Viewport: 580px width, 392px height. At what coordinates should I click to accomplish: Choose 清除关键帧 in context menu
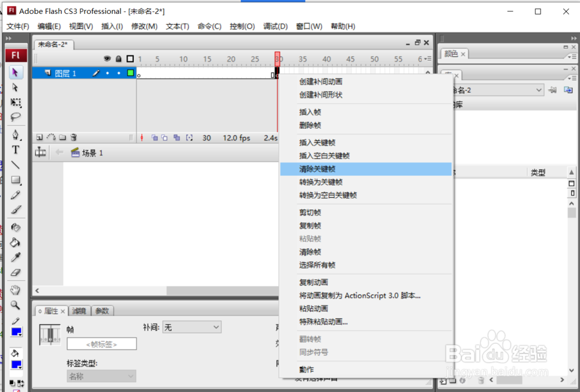coord(366,169)
